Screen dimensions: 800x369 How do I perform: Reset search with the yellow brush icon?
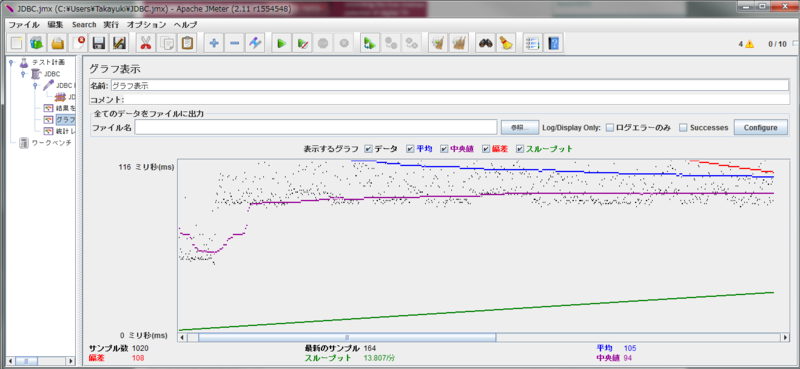click(506, 43)
